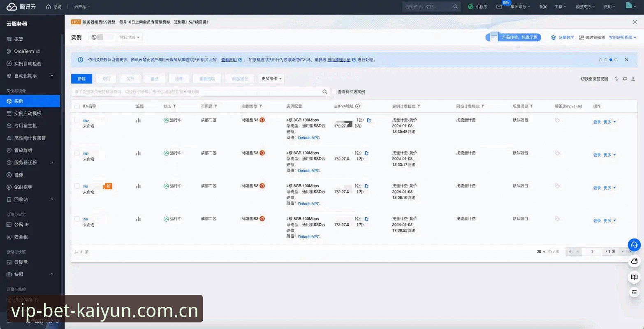Close the blue regulation notice bar

627,60
